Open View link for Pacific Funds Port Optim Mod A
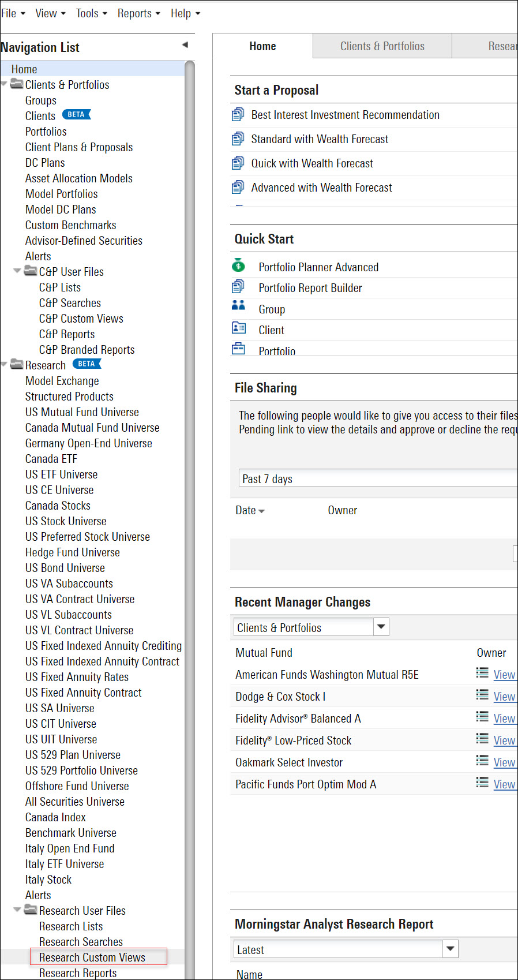The width and height of the screenshot is (518, 980). (504, 784)
